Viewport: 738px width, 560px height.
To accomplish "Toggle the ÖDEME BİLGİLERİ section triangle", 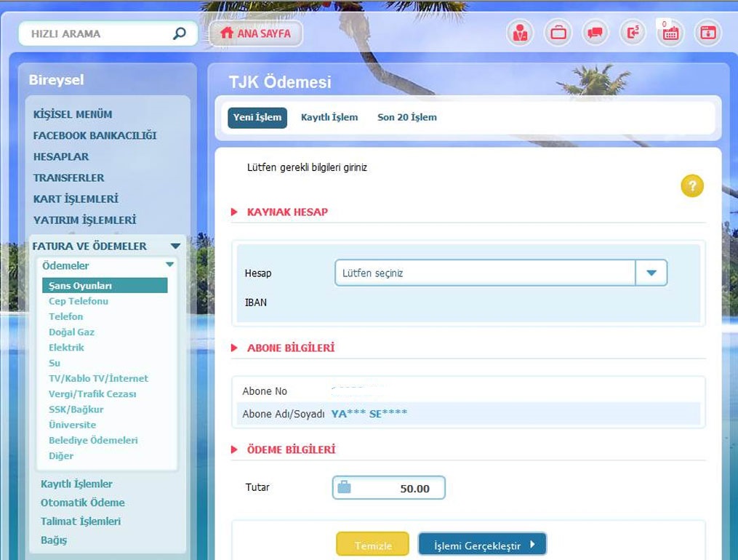I will coord(234,450).
